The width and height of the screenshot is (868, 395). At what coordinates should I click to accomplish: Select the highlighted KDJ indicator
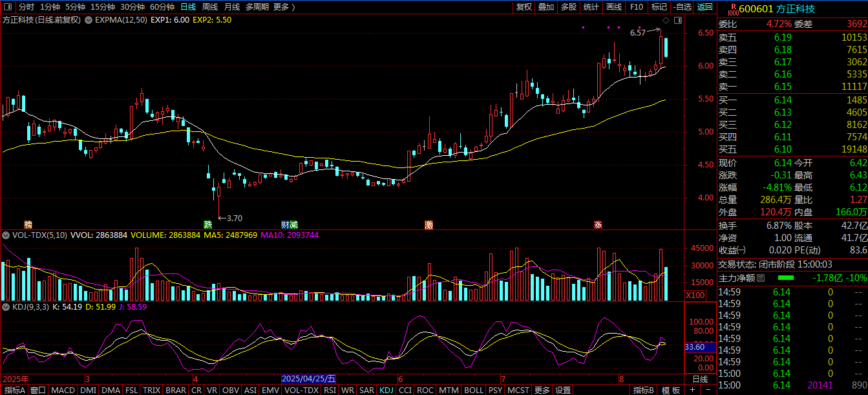click(386, 390)
